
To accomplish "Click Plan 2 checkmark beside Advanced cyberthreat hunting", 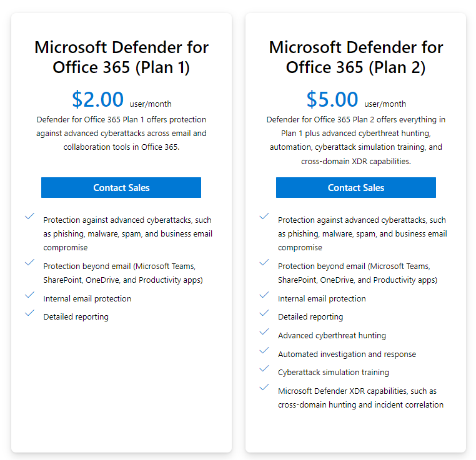I will click(264, 331).
